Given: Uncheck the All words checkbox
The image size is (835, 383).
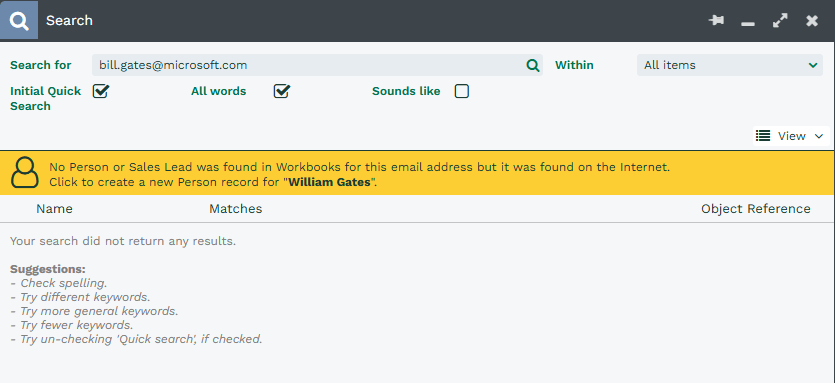Looking at the screenshot, I should point(281,91).
